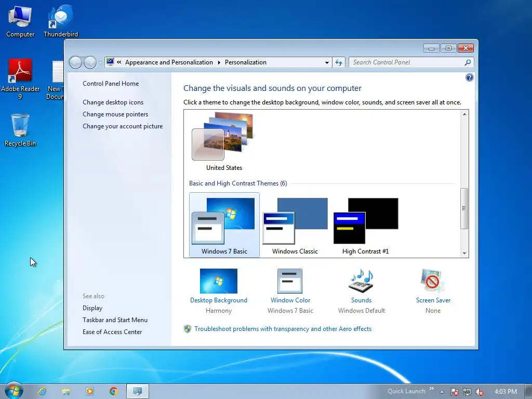Click the Windows Start orb
Screen dimensions: 532x399
click(x=14, y=391)
